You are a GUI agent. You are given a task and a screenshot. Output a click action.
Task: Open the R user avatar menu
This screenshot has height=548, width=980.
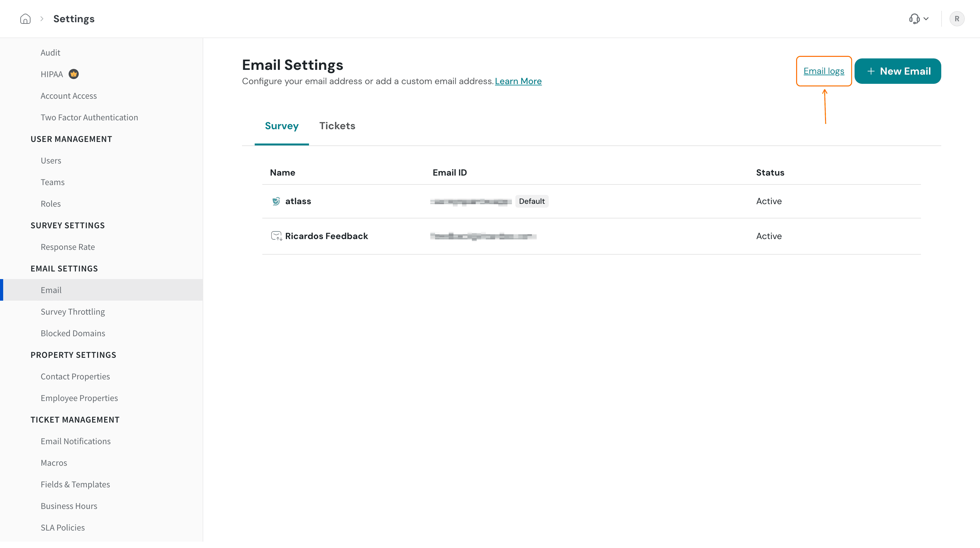[x=957, y=19]
